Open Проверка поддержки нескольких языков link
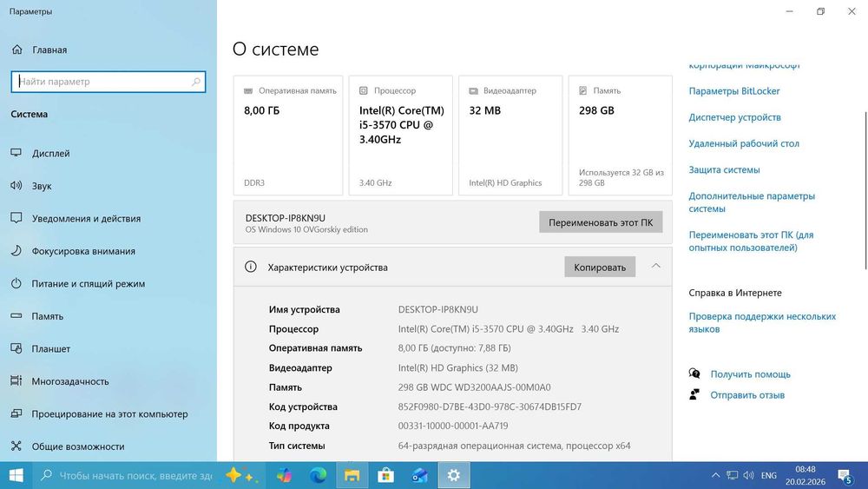868x489 pixels. coord(762,322)
